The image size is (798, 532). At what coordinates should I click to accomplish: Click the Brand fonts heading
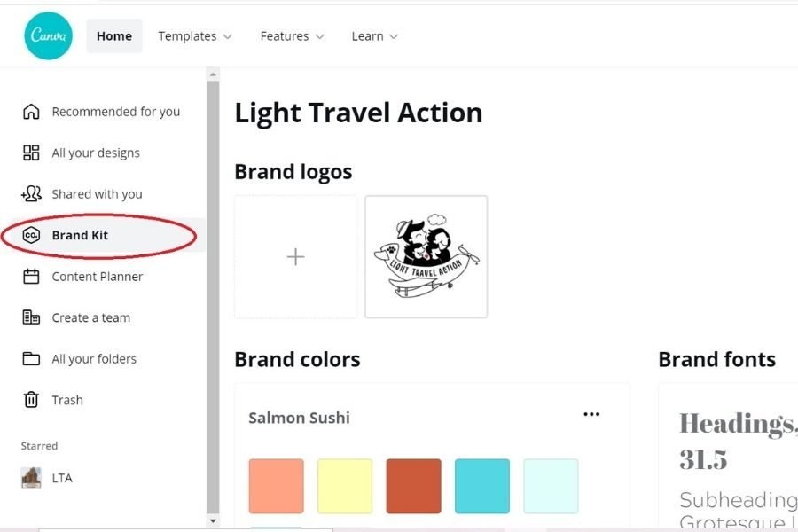point(716,359)
